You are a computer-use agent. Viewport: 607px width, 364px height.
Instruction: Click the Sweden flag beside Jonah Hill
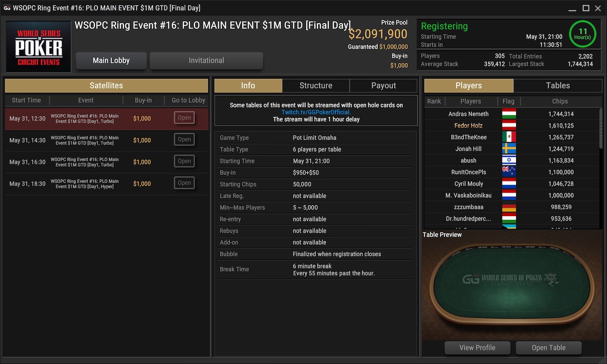tap(509, 149)
